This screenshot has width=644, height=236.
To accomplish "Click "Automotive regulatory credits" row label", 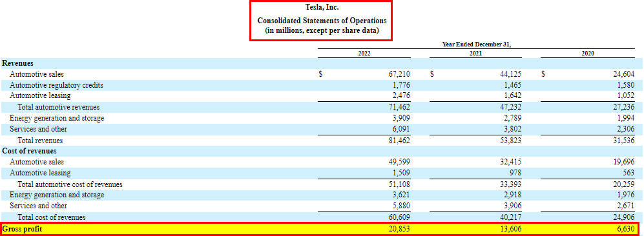I will point(56,85).
